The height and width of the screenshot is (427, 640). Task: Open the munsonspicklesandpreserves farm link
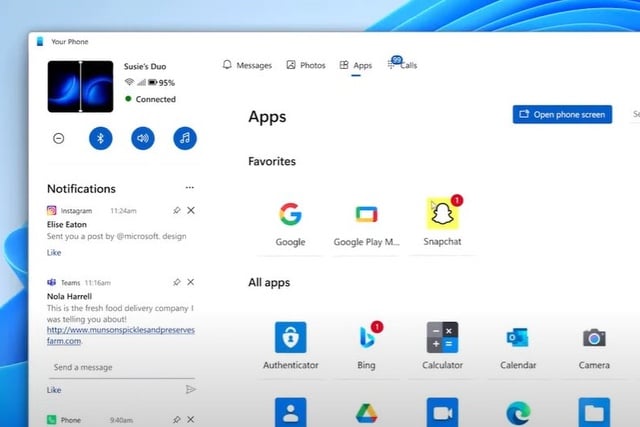[120, 335]
